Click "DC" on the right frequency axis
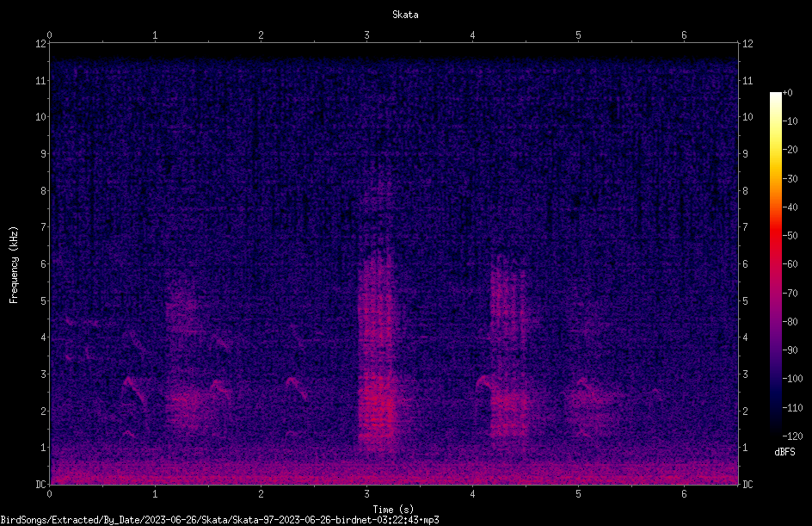 (x=747, y=484)
